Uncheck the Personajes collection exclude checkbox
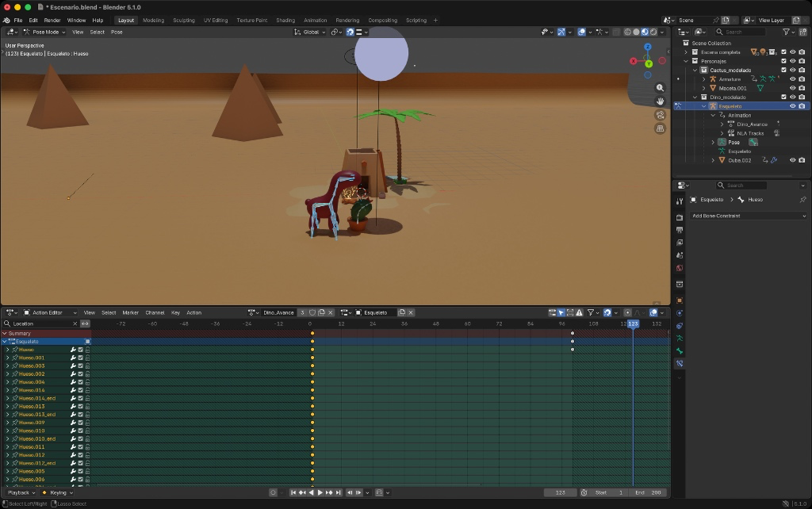 783,61
